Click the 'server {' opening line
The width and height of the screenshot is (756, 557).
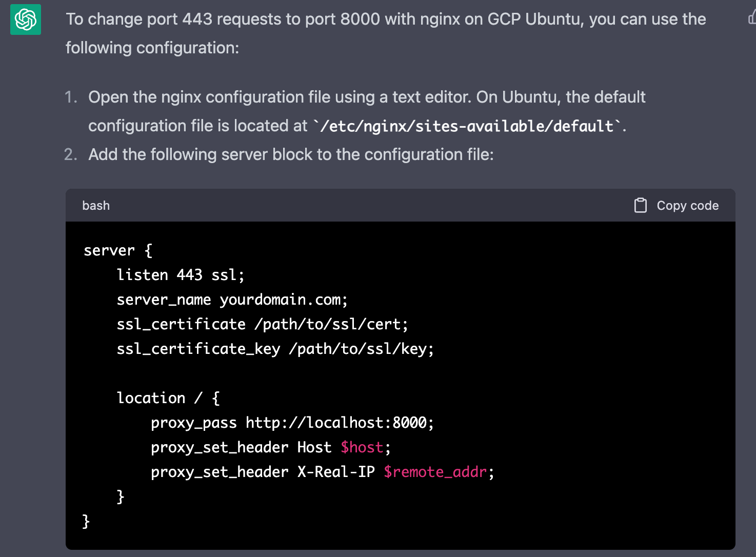118,250
